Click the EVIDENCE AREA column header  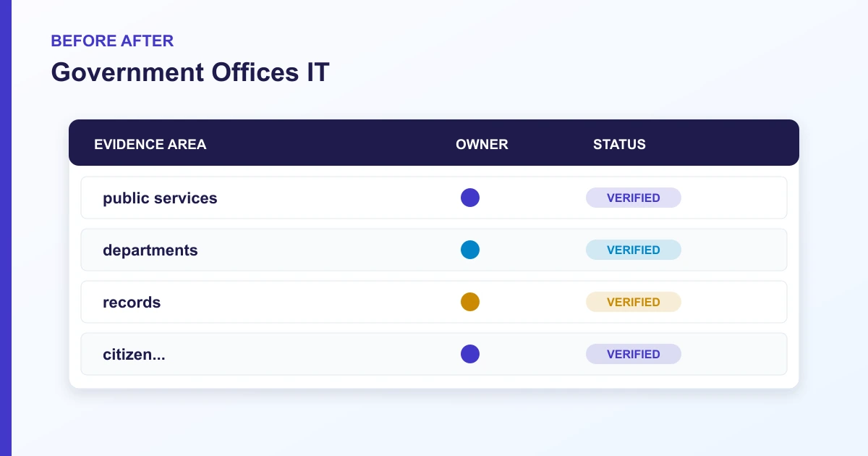(150, 144)
